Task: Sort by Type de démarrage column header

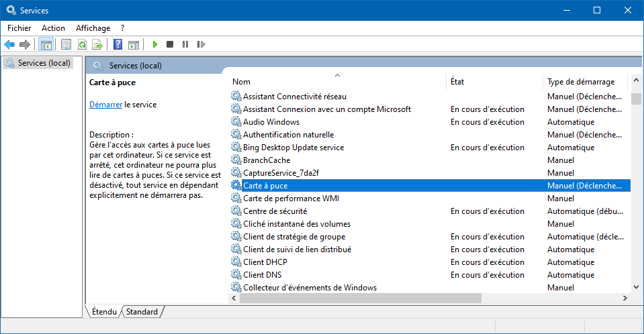Action: point(586,81)
